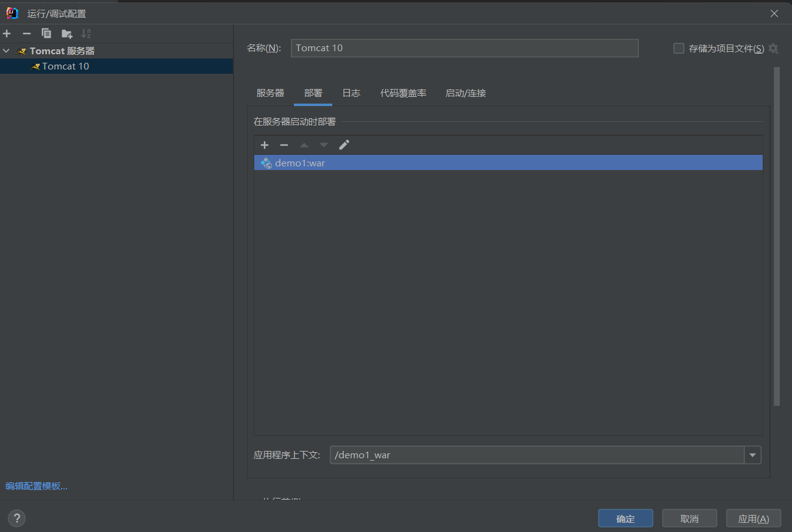Sort configurations alphabetically
The height and width of the screenshot is (532, 792).
point(86,34)
